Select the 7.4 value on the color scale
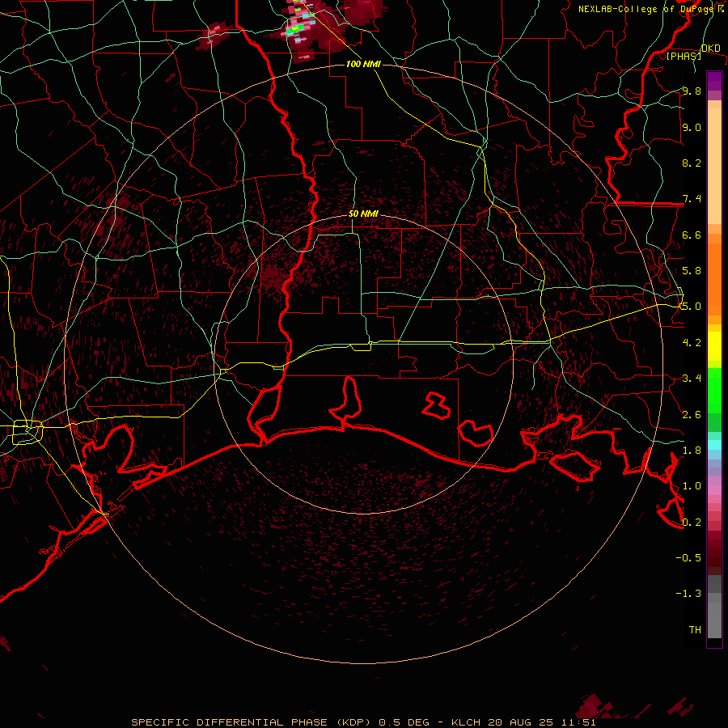This screenshot has width=728, height=728. click(692, 199)
